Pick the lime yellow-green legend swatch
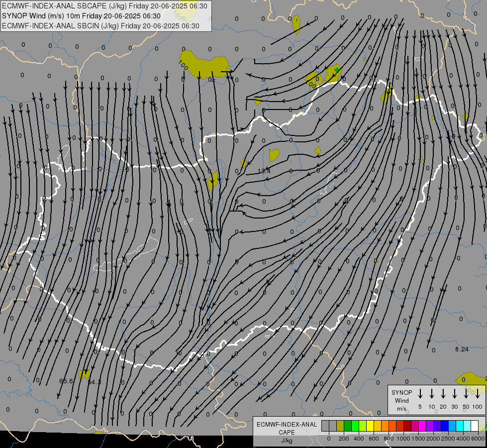 [363, 426]
